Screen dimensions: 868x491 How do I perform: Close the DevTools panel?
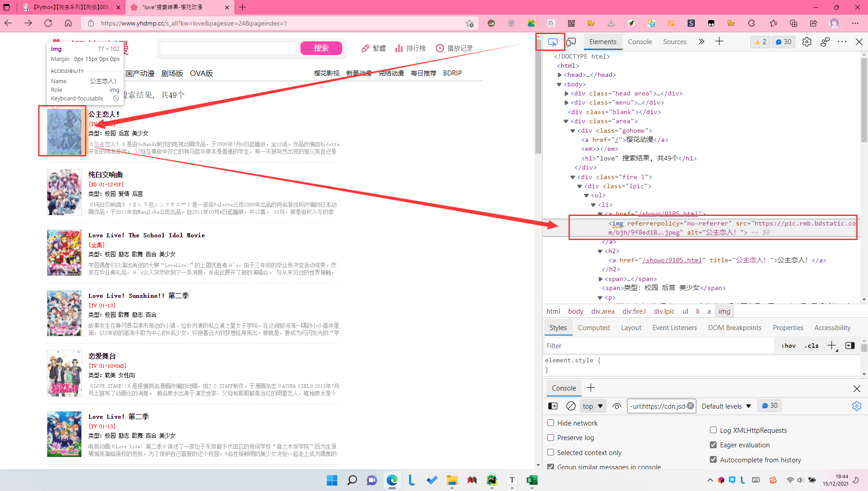pos(859,42)
